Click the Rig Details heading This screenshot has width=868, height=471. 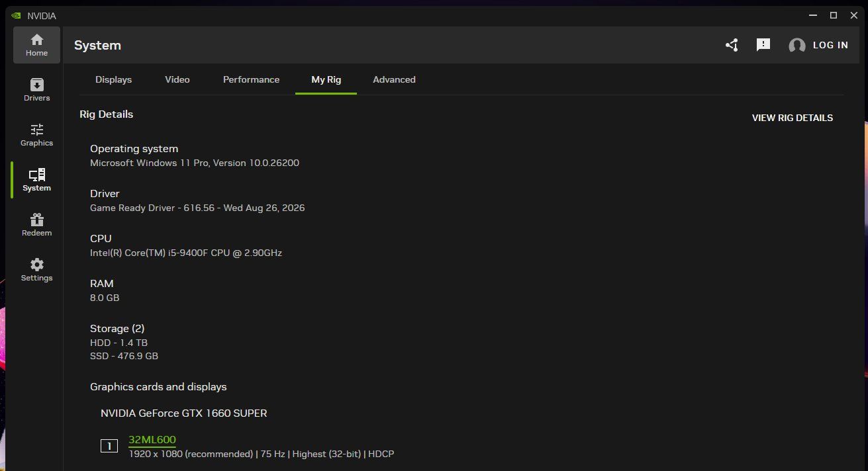tap(107, 114)
